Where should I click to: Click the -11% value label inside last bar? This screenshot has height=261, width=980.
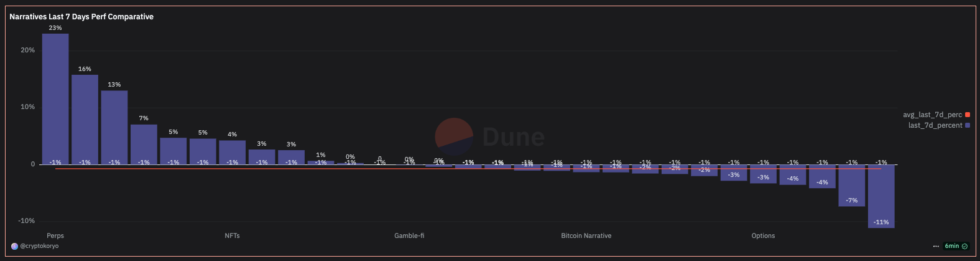881,222
